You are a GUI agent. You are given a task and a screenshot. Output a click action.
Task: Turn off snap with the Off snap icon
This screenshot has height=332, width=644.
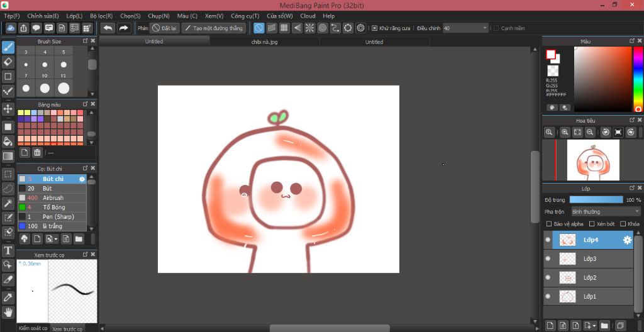258,28
